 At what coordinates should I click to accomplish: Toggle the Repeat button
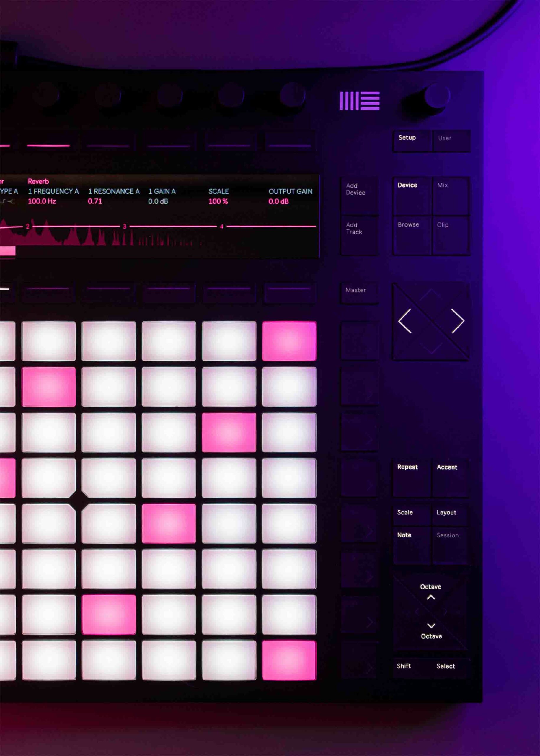point(412,477)
